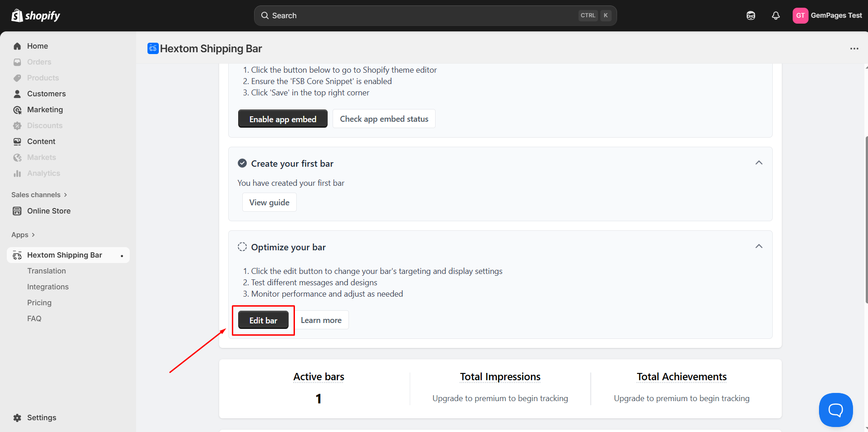Collapse the Optimize your bar section
The width and height of the screenshot is (868, 432).
click(759, 246)
